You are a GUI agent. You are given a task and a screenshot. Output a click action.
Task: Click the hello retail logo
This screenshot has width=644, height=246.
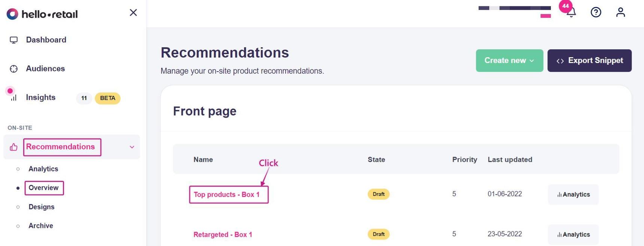click(x=42, y=14)
